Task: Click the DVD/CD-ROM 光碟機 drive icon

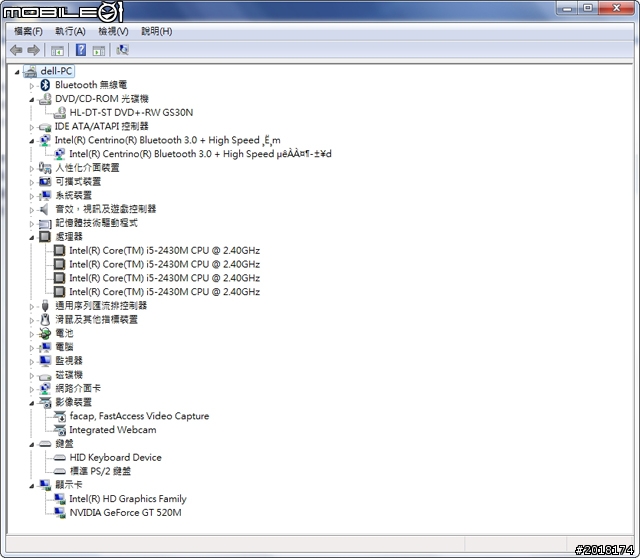Action: point(45,99)
